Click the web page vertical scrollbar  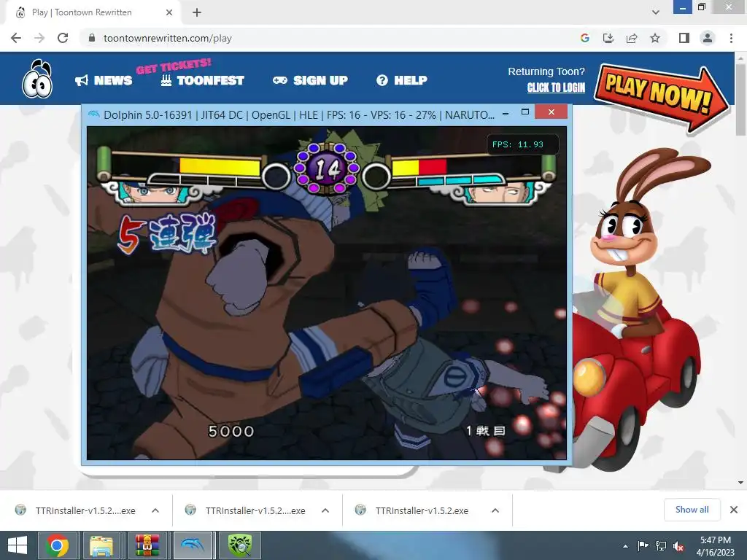click(740, 100)
